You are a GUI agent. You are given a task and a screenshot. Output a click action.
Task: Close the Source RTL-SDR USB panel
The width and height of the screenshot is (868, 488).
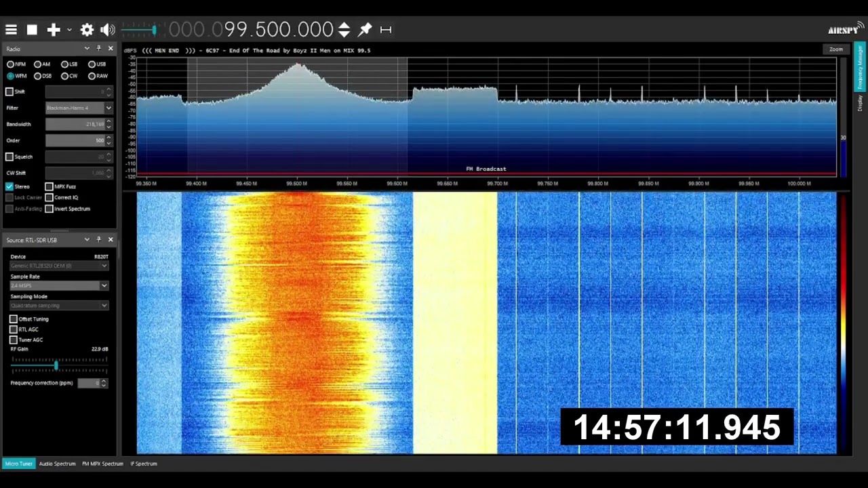click(111, 239)
